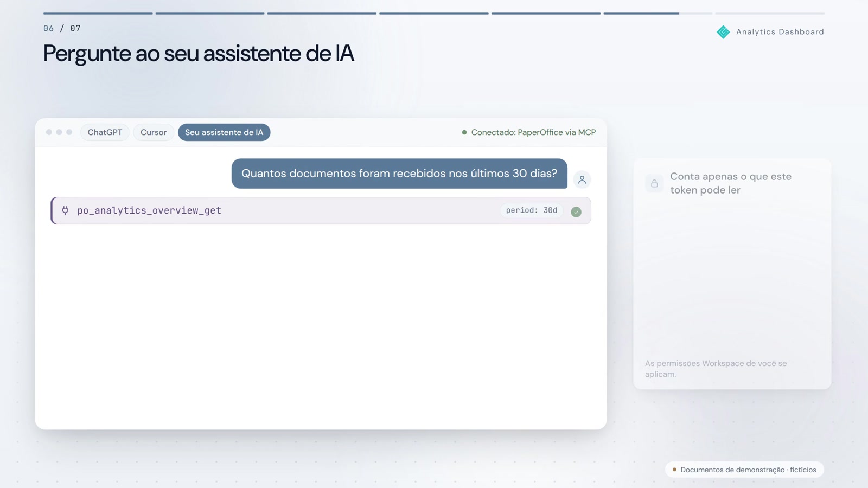
Task: Click the Analytics Dashboard label
Action: (780, 32)
